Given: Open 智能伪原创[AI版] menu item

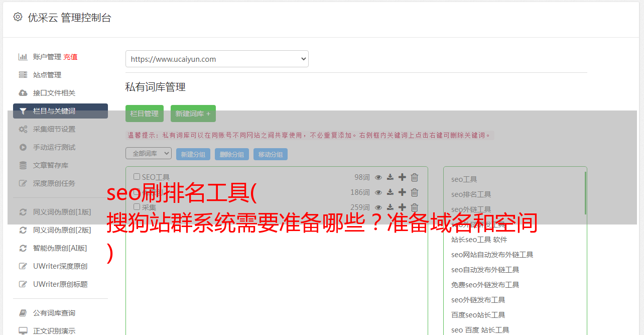Looking at the screenshot, I should [60, 248].
